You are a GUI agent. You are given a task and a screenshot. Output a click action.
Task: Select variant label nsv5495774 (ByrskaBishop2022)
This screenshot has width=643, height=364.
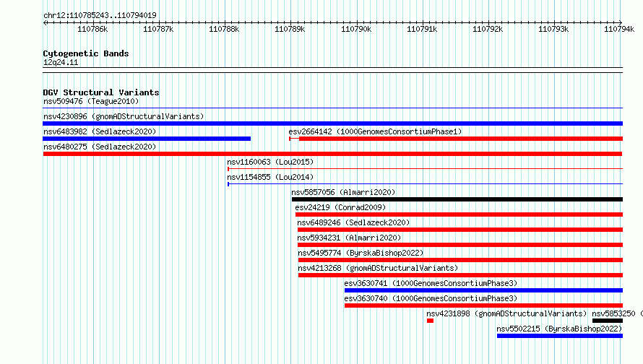(361, 253)
